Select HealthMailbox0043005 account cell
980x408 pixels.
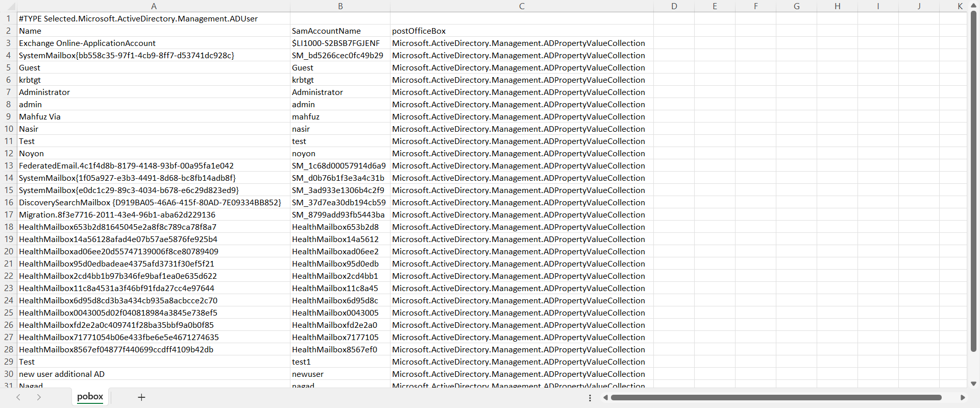pyautogui.click(x=340, y=313)
